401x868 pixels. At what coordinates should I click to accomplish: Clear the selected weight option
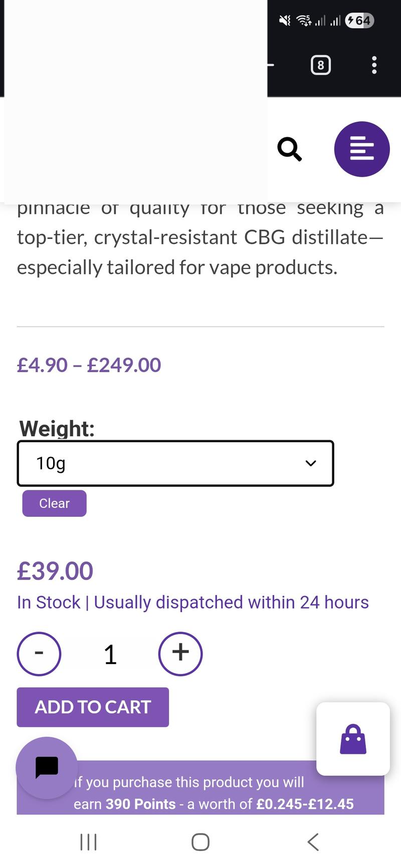pos(54,503)
